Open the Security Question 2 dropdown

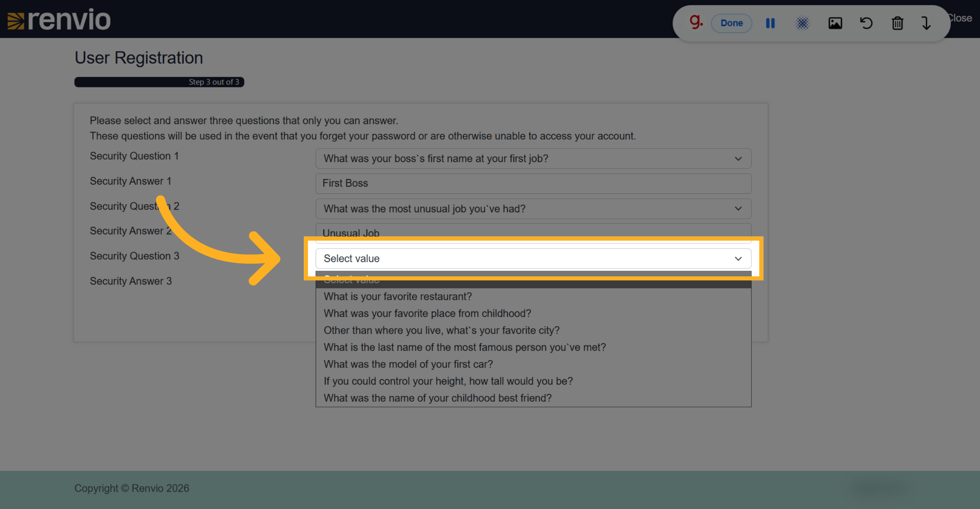533,209
